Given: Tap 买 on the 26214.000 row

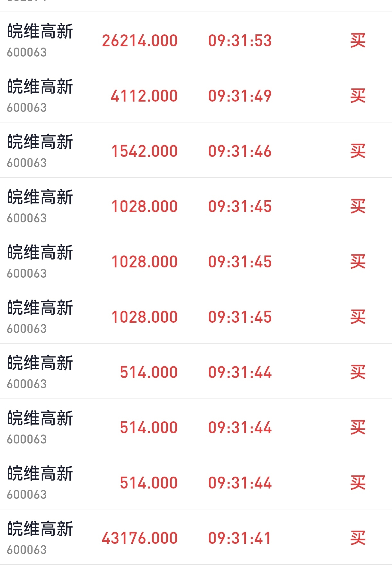Looking at the screenshot, I should pyautogui.click(x=358, y=40).
